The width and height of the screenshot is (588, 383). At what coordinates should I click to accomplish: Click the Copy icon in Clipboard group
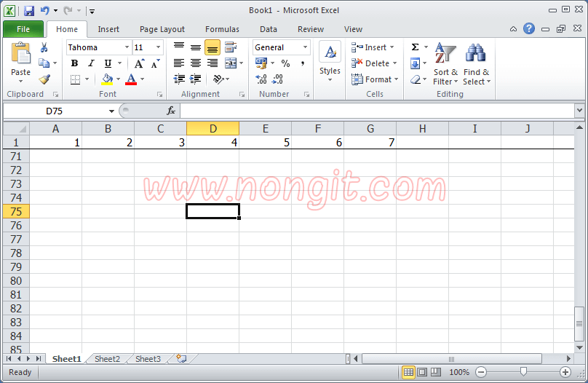(x=44, y=63)
